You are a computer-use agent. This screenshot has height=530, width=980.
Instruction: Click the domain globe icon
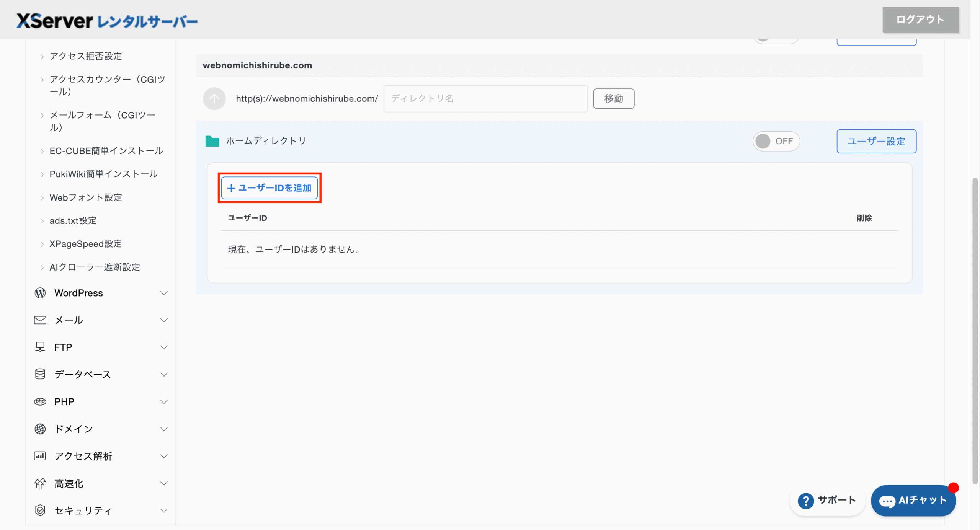pos(40,429)
